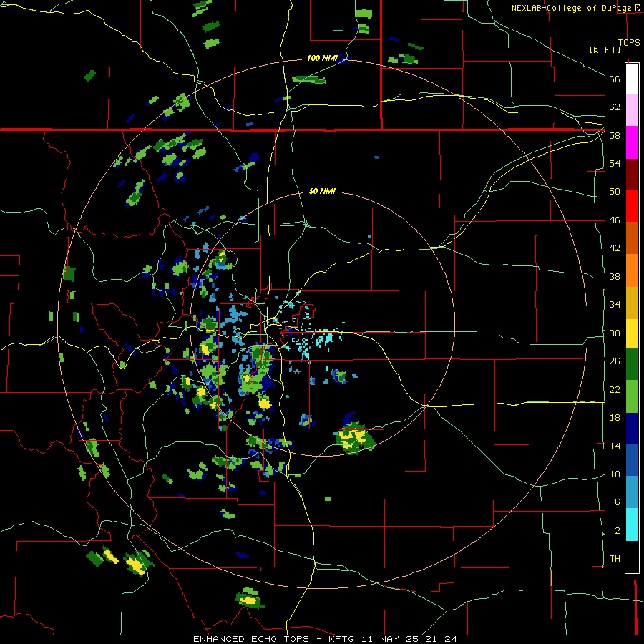
Task: Click the 42 legend value label
Action: pyautogui.click(x=615, y=248)
